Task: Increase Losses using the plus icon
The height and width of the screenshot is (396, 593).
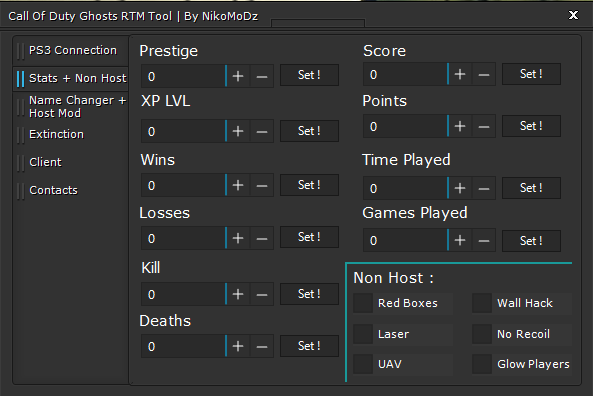Action: 238,238
